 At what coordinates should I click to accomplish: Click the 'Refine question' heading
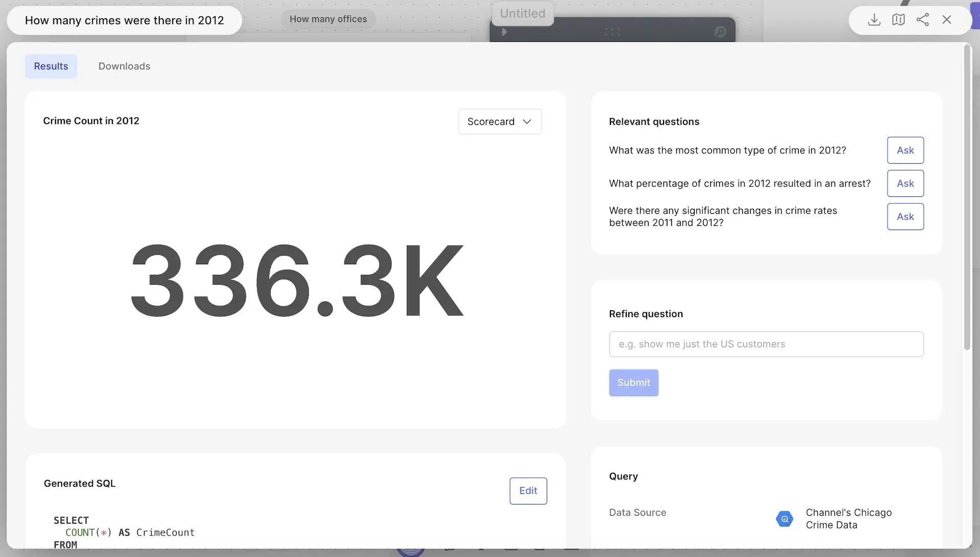pos(646,314)
